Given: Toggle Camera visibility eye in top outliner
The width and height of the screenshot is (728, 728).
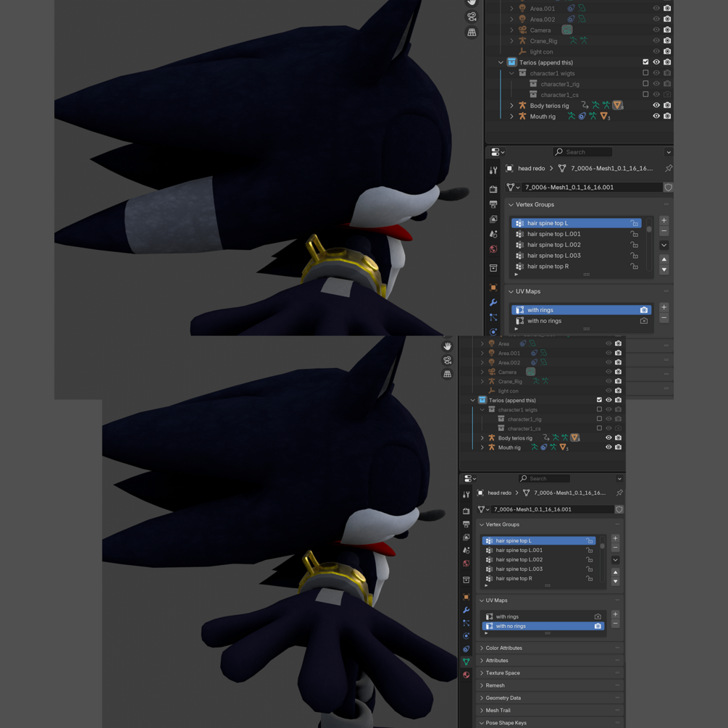Looking at the screenshot, I should [x=656, y=30].
